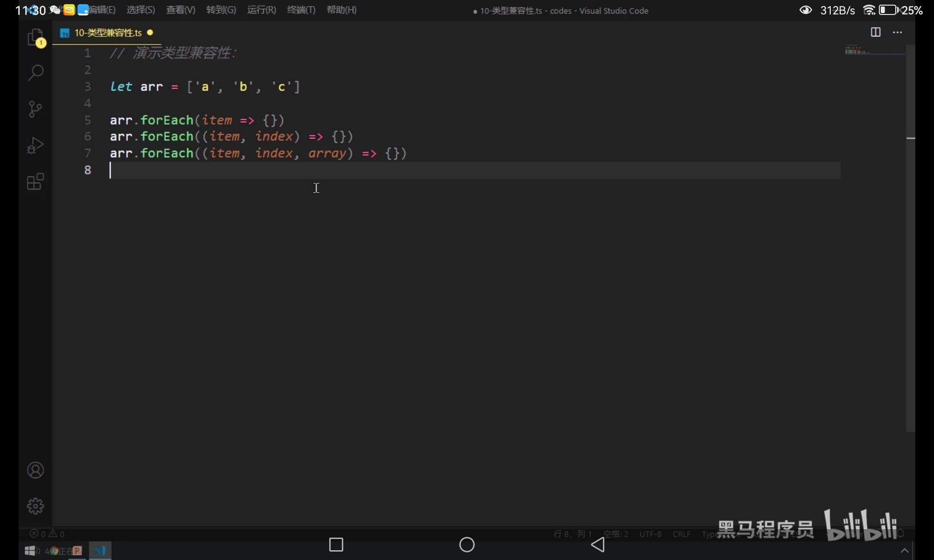
Task: Change CRLF line ending setting
Action: (x=681, y=534)
